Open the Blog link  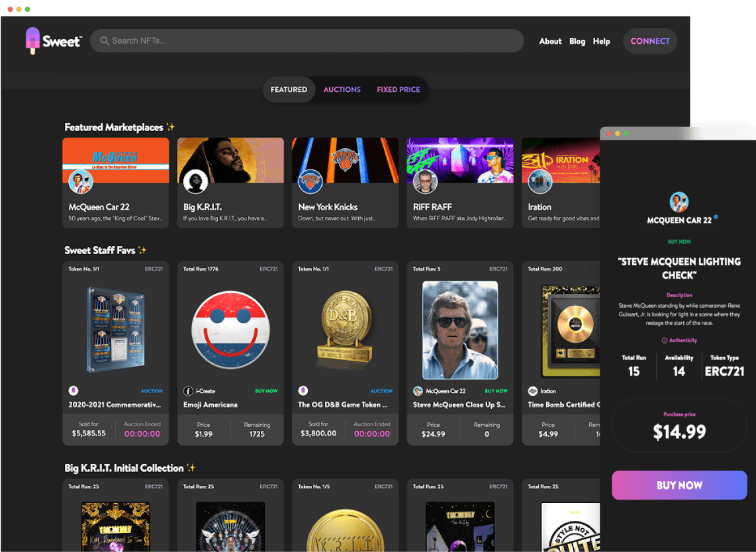(x=577, y=42)
